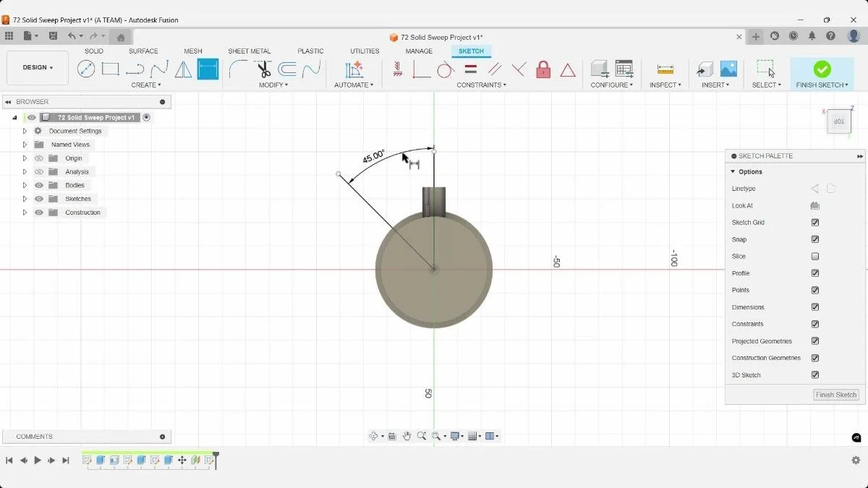Switch to the SOLID tab

94,51
